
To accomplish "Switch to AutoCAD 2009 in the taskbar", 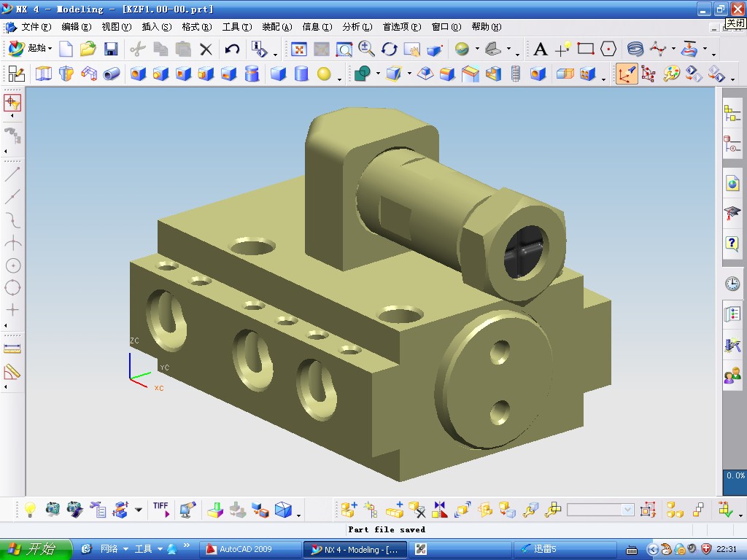I will coord(249,549).
